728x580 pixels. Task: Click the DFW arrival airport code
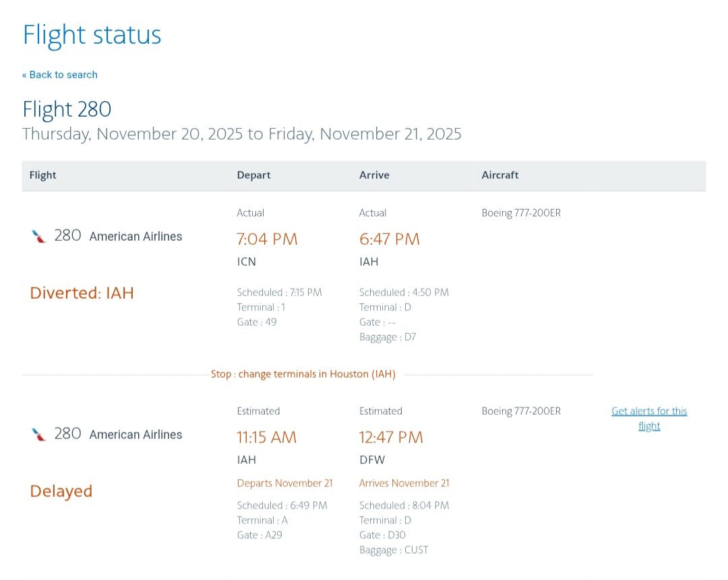pos(370,460)
